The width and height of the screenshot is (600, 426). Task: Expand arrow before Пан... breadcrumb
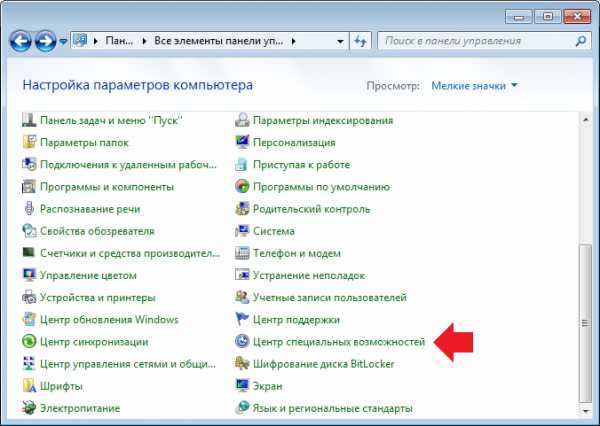point(96,41)
